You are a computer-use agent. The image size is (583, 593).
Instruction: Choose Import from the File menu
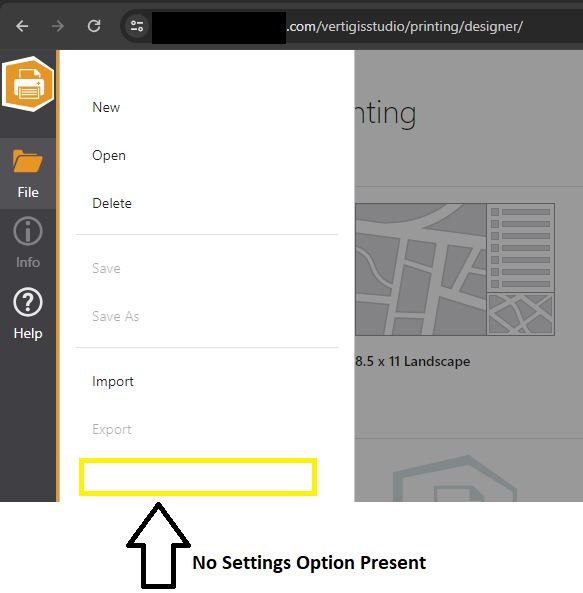[113, 381]
